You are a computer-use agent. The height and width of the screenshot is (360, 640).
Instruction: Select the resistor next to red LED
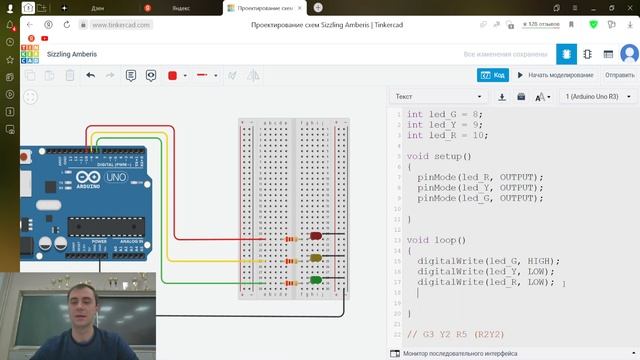[291, 239]
